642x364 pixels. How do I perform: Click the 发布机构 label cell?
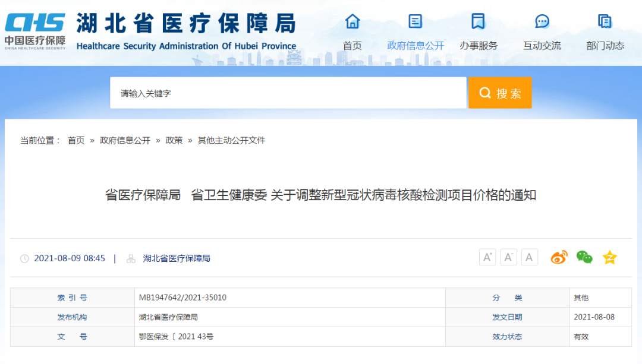coord(72,317)
